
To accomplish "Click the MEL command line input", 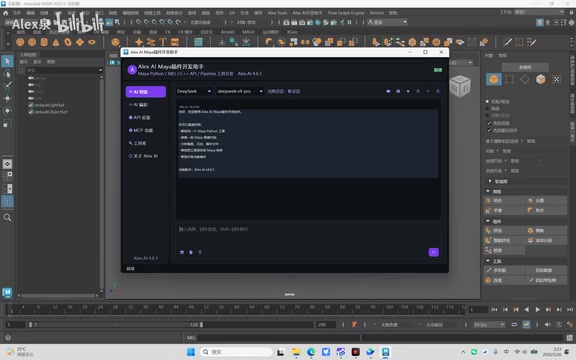I will [278, 338].
